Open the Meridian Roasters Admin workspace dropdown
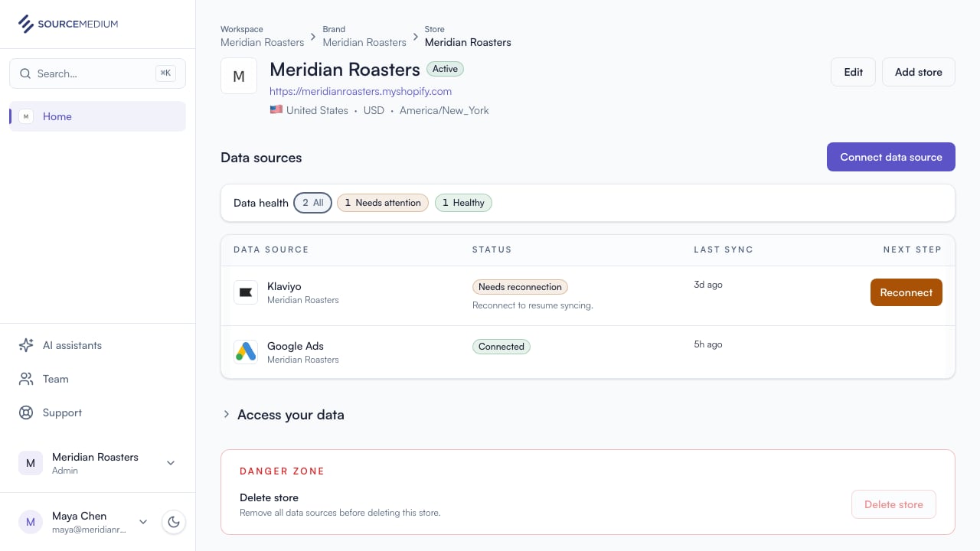The width and height of the screenshot is (980, 551). (x=97, y=463)
